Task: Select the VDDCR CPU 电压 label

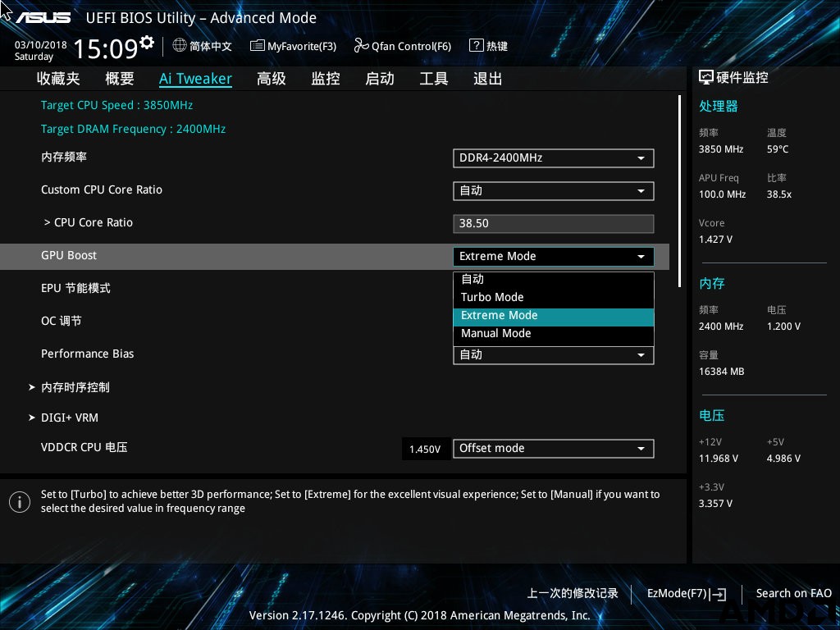Action: pyautogui.click(x=84, y=447)
